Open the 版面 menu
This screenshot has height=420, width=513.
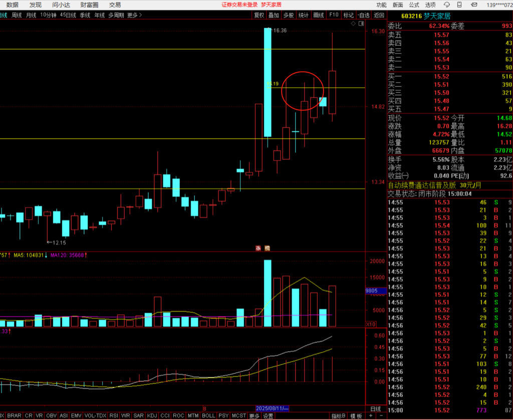point(398,5)
